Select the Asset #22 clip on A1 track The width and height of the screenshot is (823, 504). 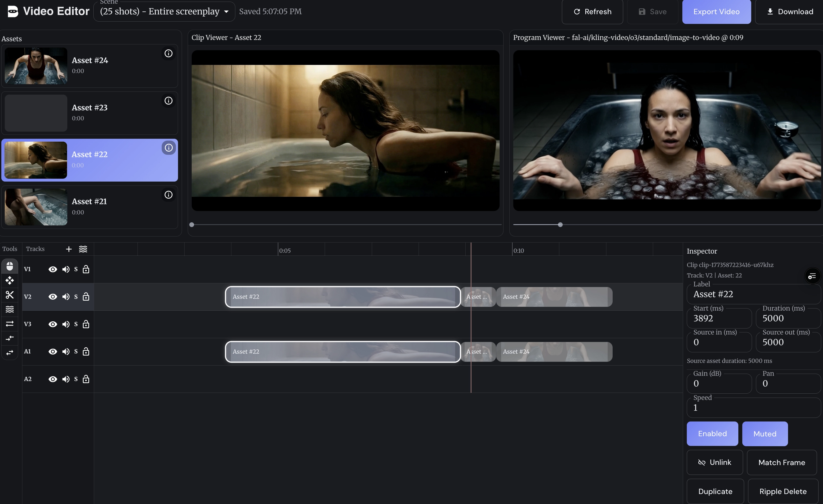(x=343, y=352)
